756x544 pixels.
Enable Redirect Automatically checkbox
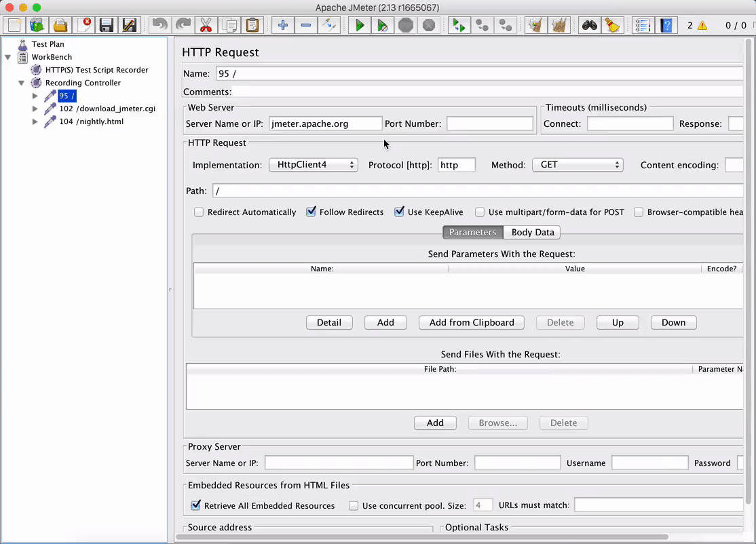click(x=199, y=212)
